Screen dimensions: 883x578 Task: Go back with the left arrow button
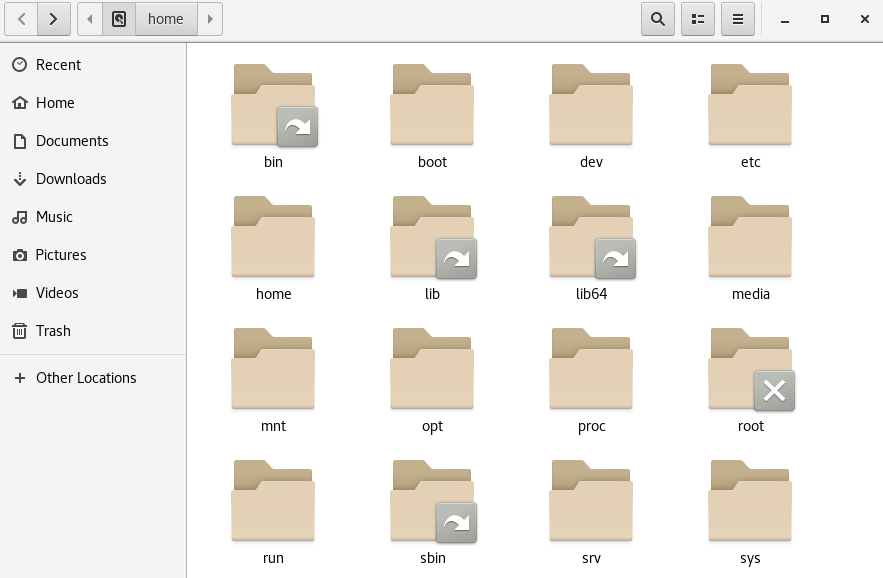click(x=21, y=19)
